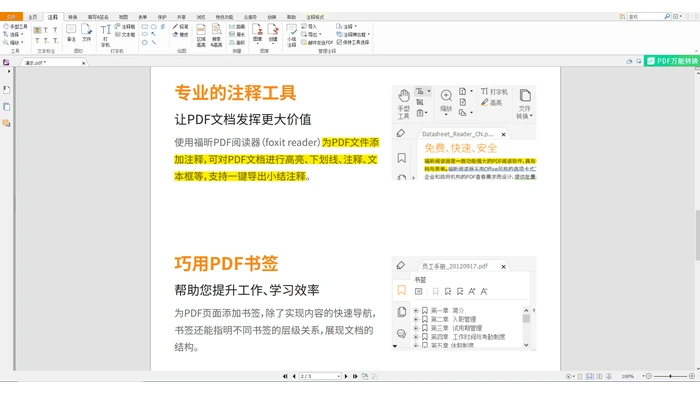The image size is (700, 395).
Task: Open the Stamp (图章) dropdown
Action: [258, 34]
